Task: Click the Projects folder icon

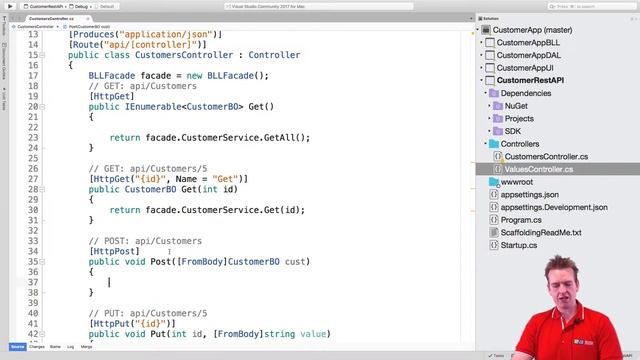Action: [498, 118]
